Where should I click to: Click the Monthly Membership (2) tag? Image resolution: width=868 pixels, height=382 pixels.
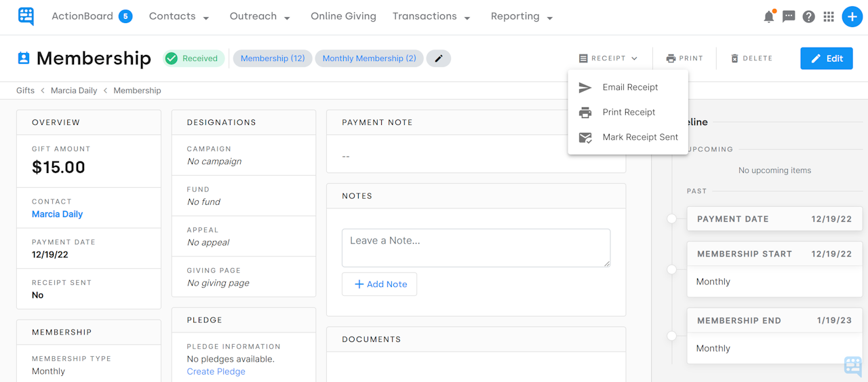(369, 58)
